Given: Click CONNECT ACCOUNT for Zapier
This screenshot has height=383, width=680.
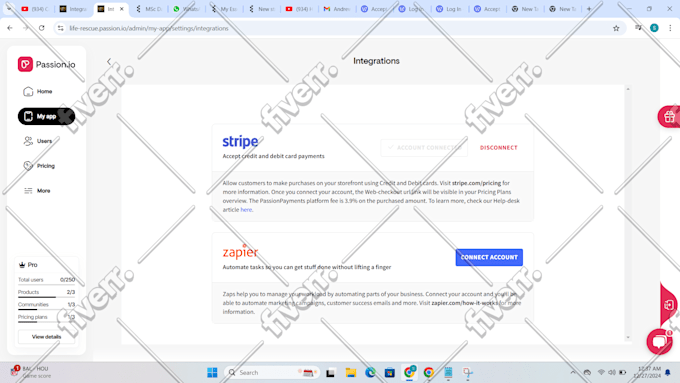Looking at the screenshot, I should point(489,257).
